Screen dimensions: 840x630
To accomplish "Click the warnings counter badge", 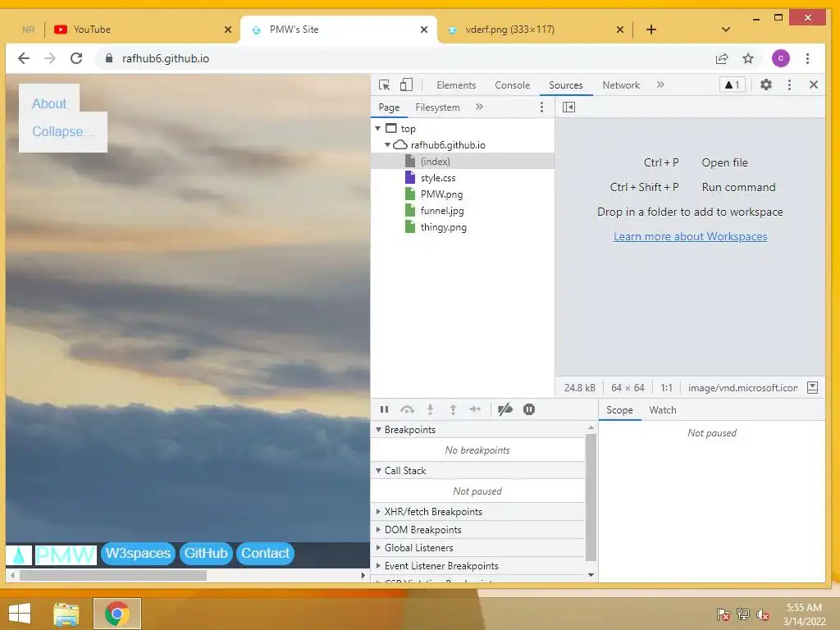I will (732, 84).
